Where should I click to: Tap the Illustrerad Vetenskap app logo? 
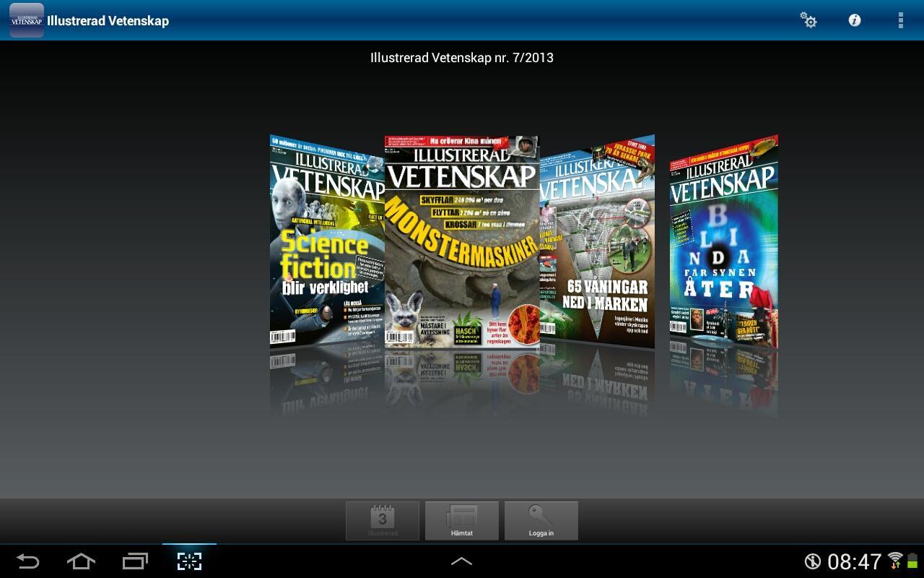pyautogui.click(x=27, y=20)
